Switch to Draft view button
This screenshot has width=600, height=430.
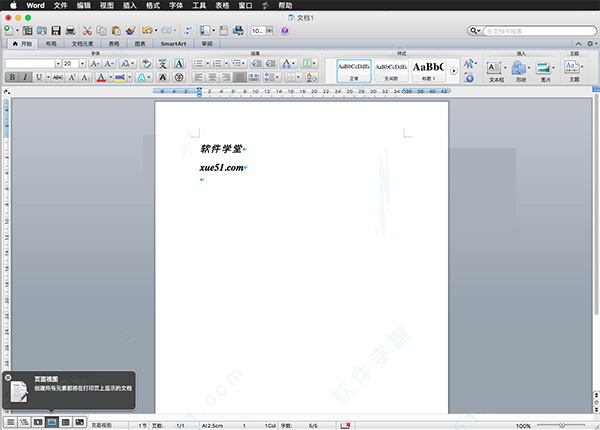[x=11, y=422]
